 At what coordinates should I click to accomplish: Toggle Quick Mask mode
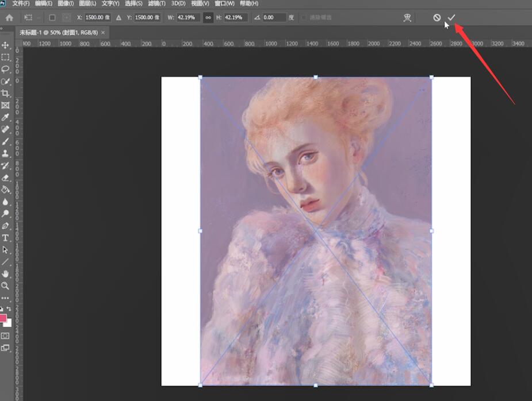[5, 336]
